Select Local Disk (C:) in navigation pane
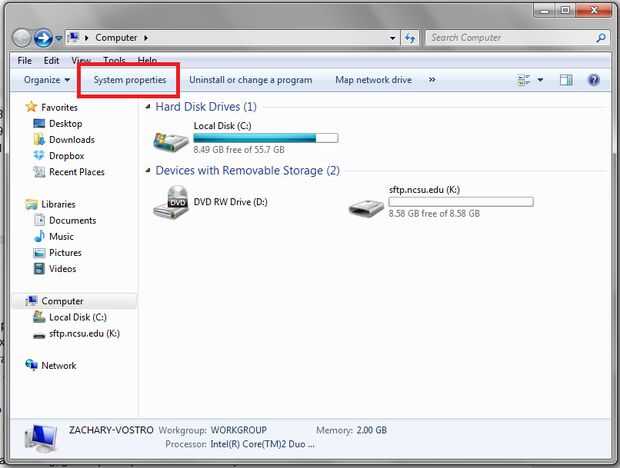Screen dimensions: 620x468 [x=78, y=317]
